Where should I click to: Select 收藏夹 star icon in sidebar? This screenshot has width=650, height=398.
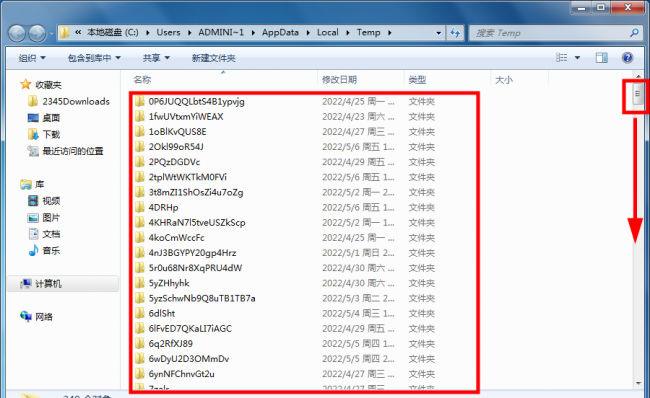click(25, 85)
